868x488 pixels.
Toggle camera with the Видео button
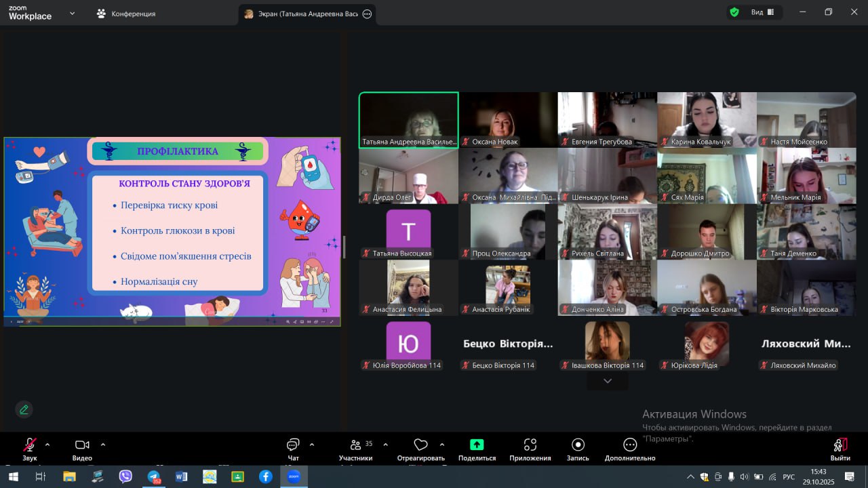coord(82,449)
